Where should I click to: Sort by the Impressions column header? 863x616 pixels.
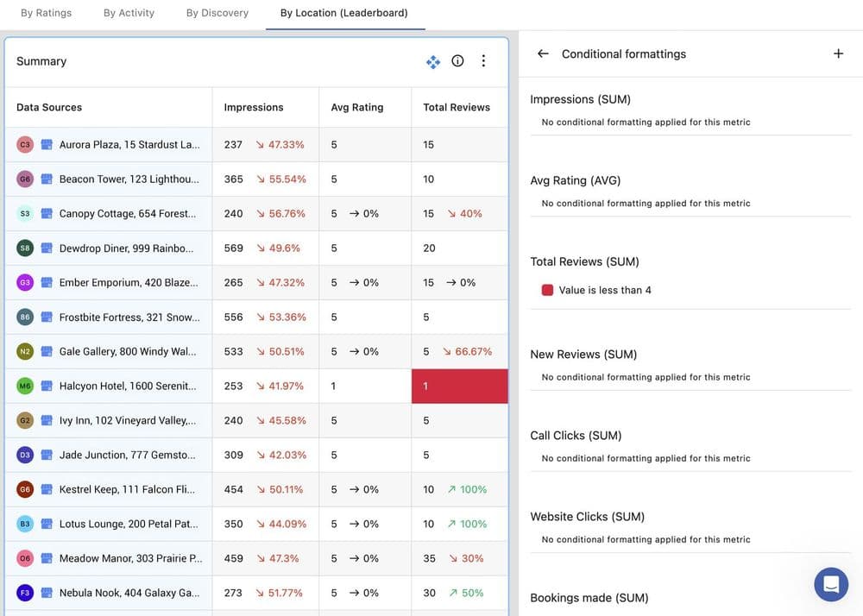254,108
